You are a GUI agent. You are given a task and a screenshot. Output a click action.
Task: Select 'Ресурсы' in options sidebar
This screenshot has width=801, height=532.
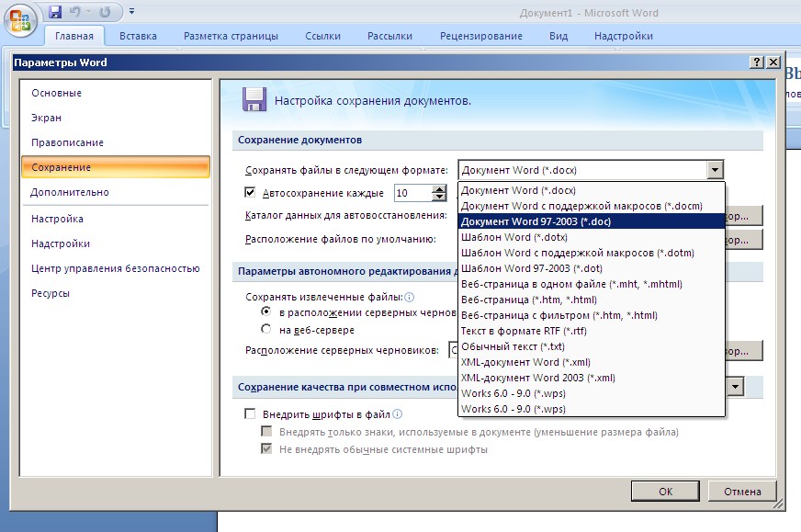pos(116,293)
